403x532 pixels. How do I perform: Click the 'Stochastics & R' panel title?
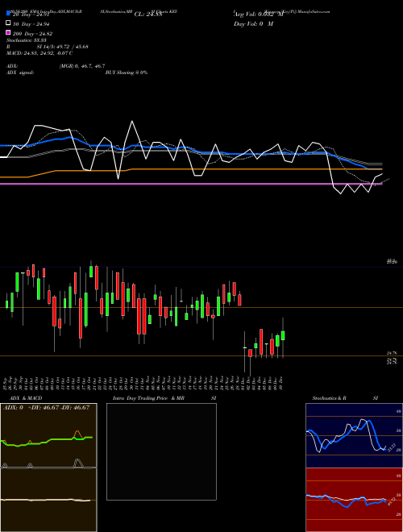[x=329, y=398]
